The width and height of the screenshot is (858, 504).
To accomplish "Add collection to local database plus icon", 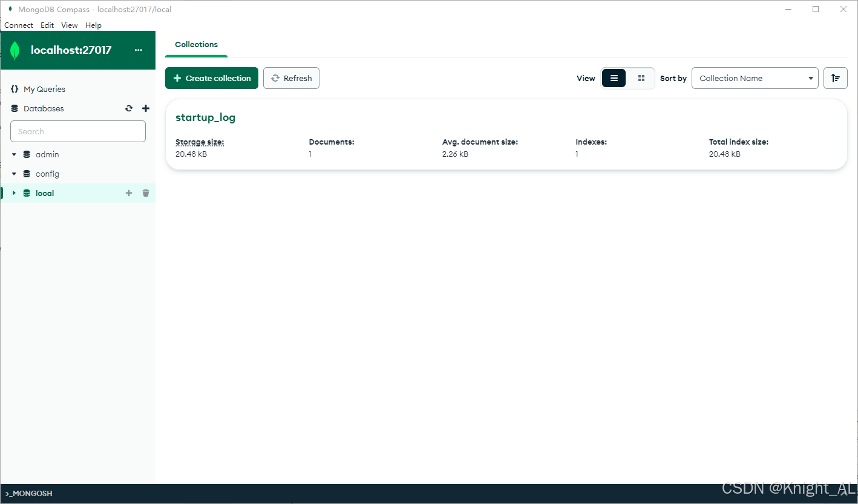I will pyautogui.click(x=128, y=193).
